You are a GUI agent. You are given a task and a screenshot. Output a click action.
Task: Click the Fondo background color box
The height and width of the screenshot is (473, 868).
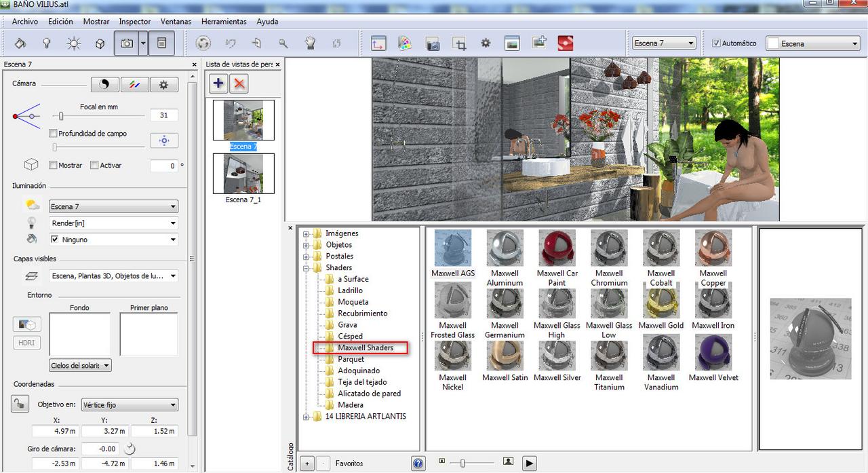pos(79,334)
